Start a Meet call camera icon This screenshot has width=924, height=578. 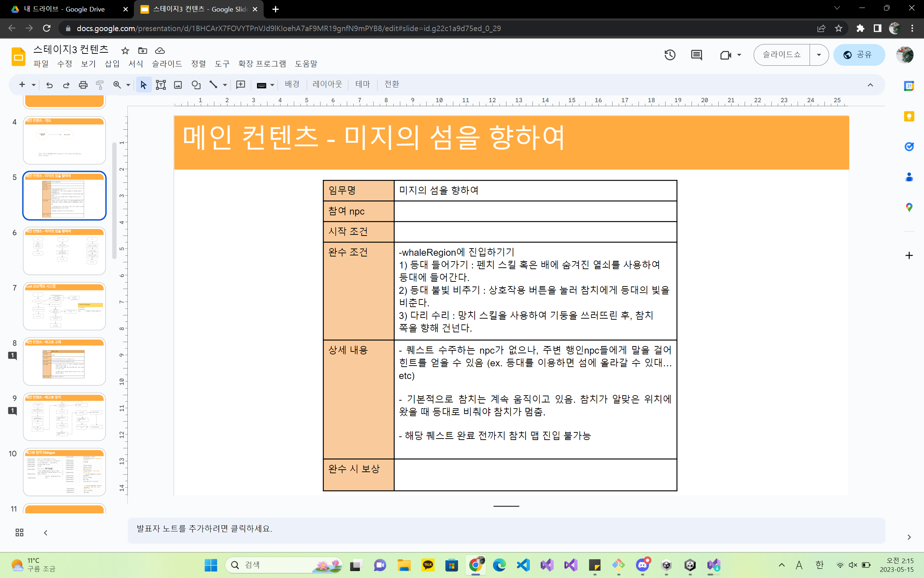pos(725,55)
